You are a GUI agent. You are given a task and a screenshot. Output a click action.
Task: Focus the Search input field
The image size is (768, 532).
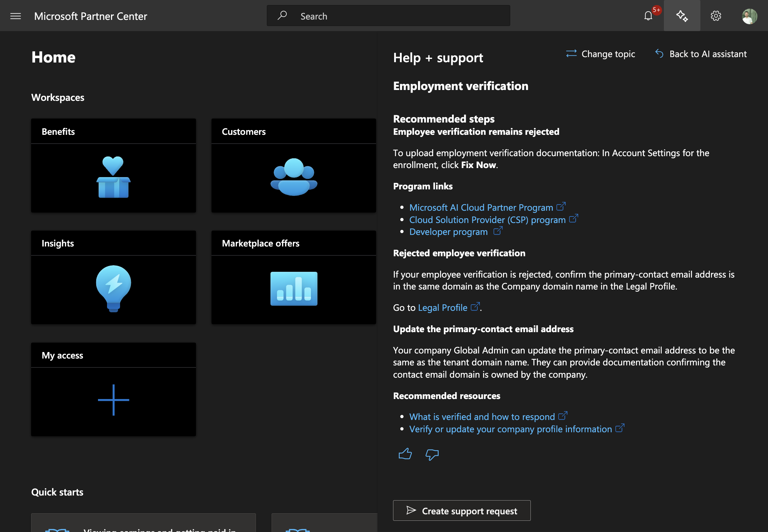[x=388, y=16]
